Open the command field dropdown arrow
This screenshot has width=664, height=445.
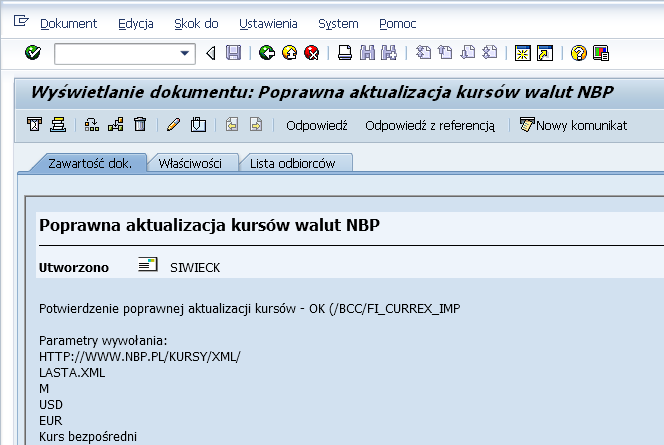[185, 53]
